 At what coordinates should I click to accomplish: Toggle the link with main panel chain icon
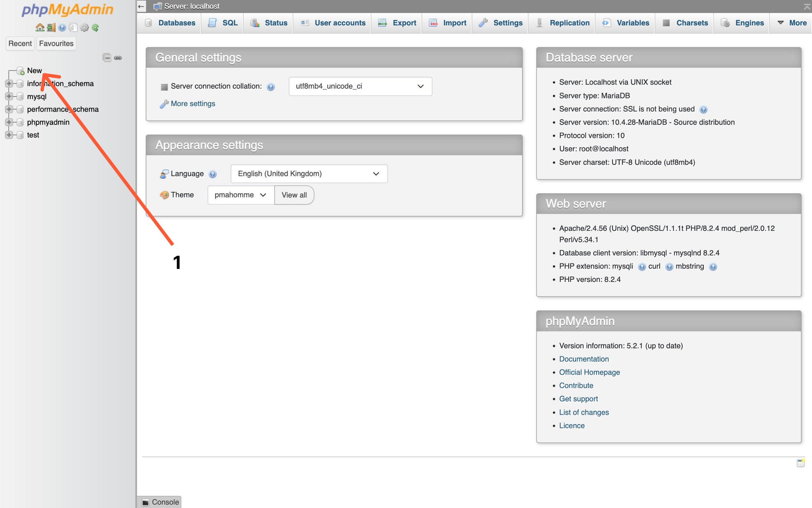point(118,58)
